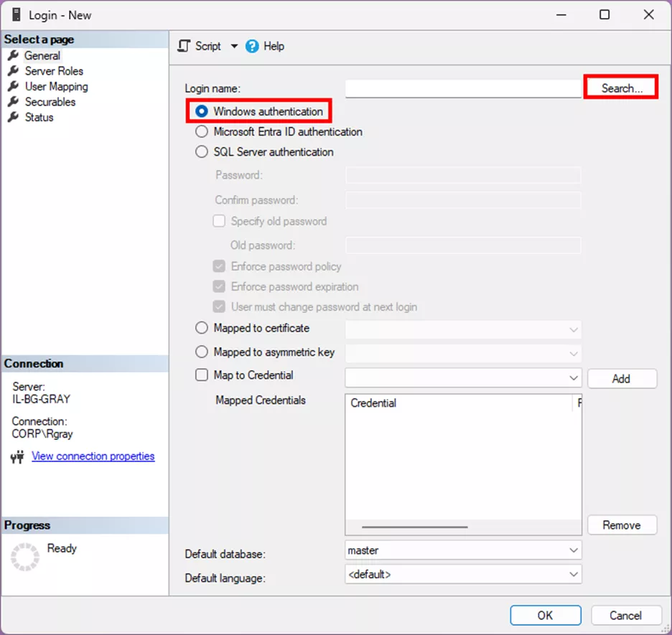Click the Old password field

[463, 245]
